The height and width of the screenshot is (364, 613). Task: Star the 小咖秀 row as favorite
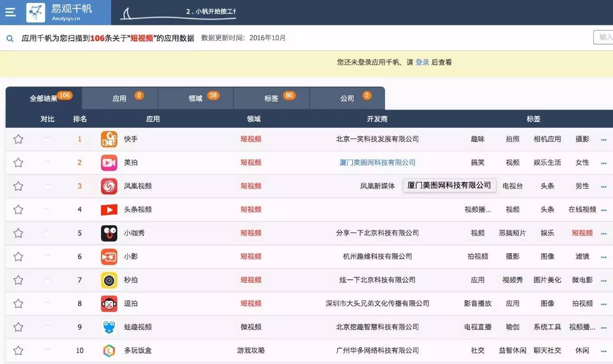18,233
